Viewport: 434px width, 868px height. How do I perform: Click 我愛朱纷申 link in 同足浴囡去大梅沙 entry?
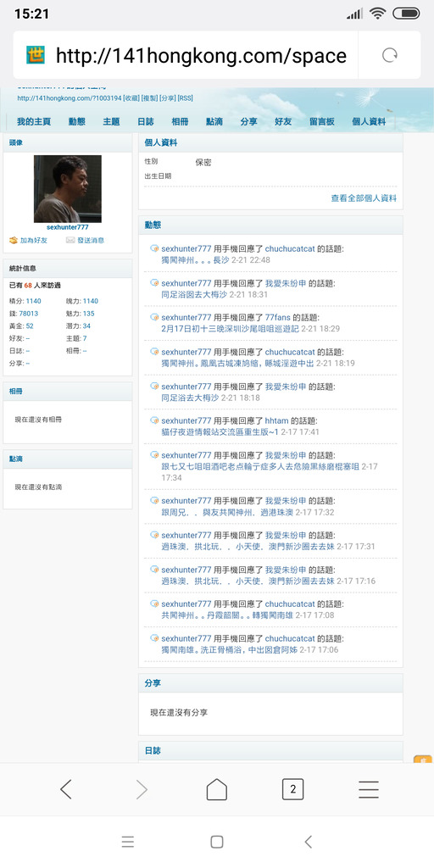coord(286,283)
